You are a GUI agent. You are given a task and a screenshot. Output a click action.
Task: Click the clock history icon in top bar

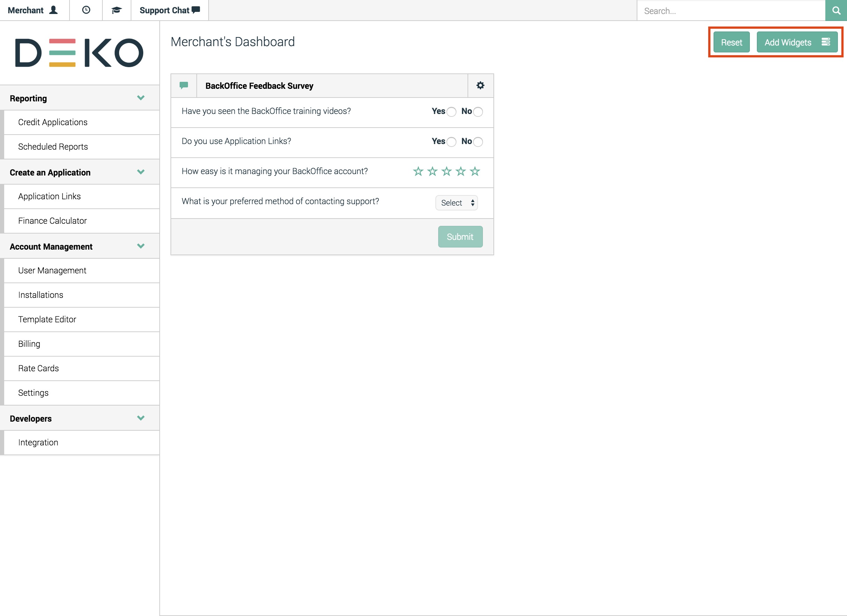(86, 10)
